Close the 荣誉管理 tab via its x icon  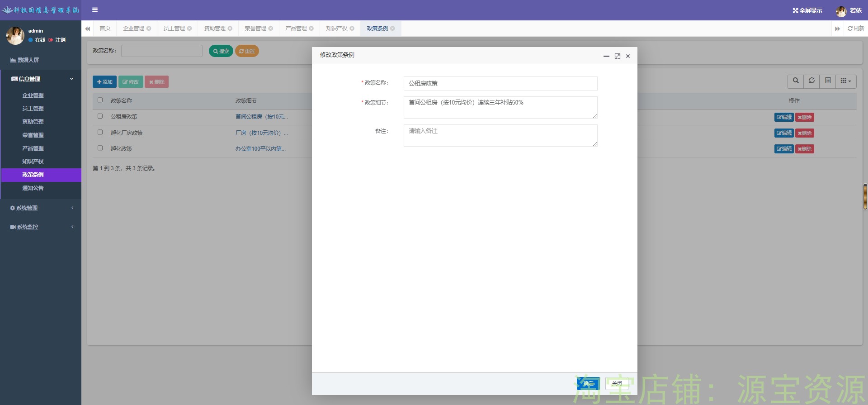click(271, 29)
